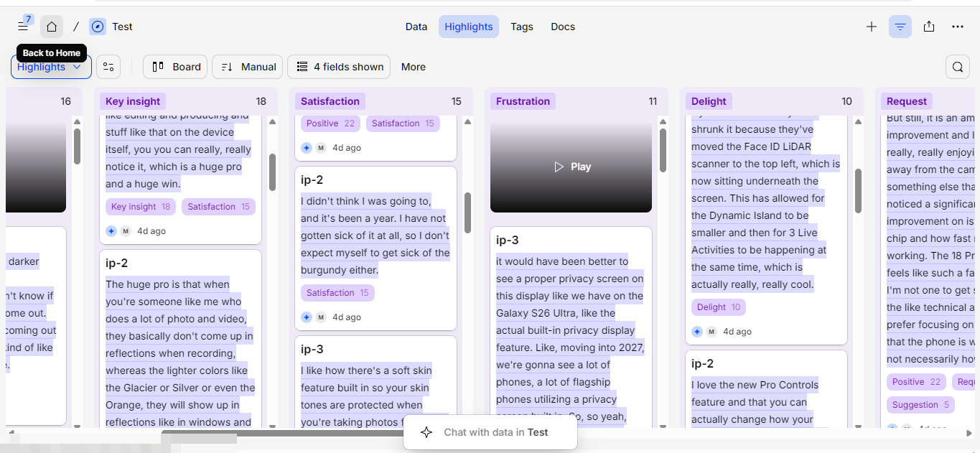The height and width of the screenshot is (453, 980).
Task: Toggle the filter icon in header
Action: (900, 27)
